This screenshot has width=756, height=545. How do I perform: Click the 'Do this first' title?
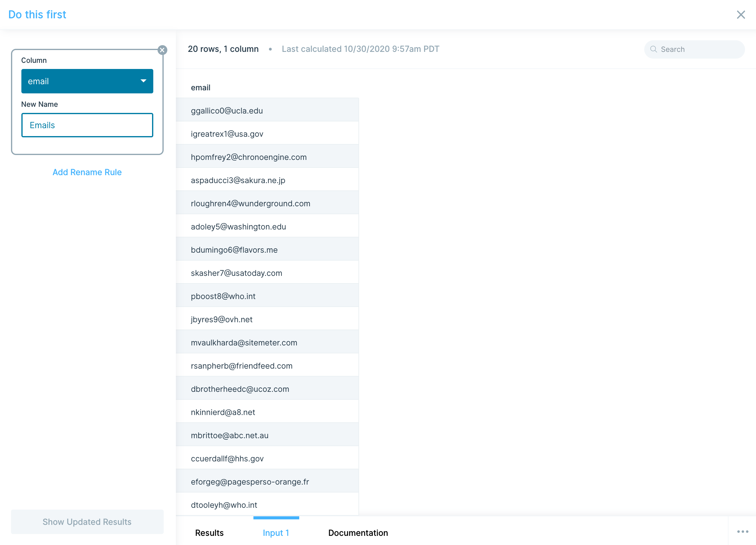click(37, 15)
